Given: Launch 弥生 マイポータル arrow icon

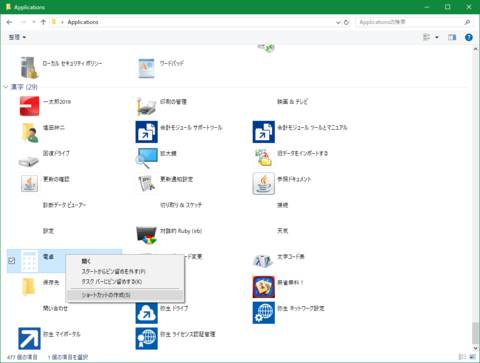Looking at the screenshot, I should point(29,338).
